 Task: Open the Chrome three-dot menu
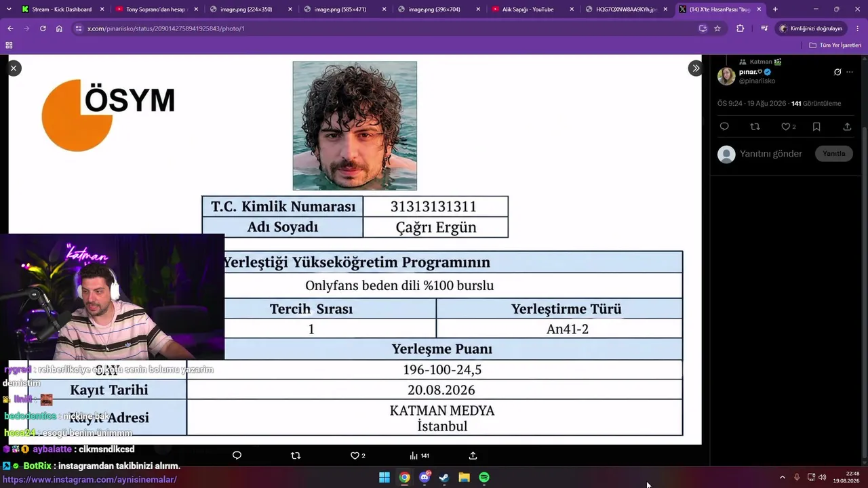[x=857, y=28]
